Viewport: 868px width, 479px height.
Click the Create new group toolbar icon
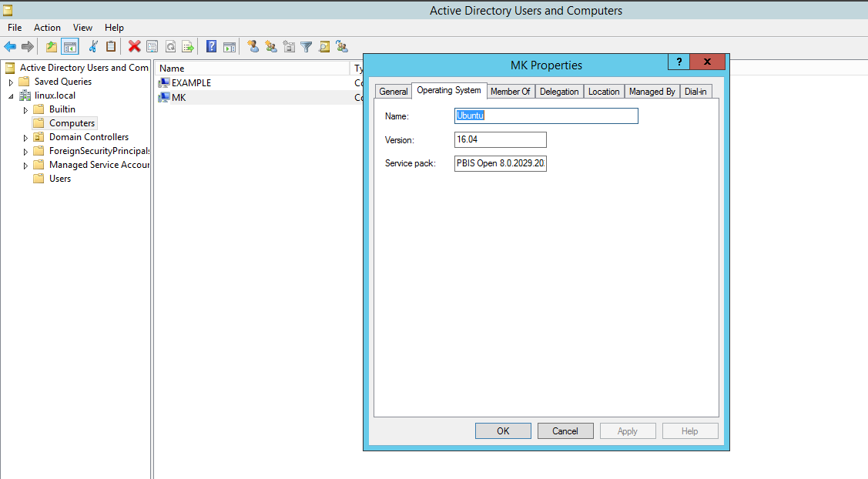(271, 46)
